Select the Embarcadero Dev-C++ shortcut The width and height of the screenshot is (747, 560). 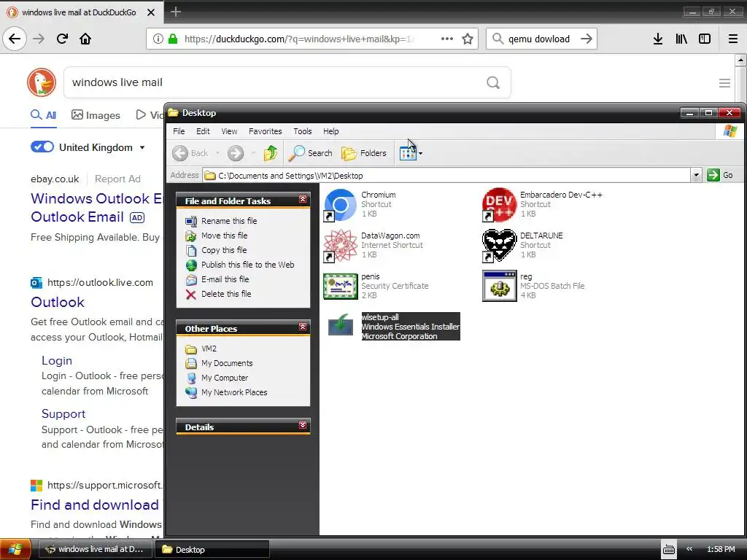coord(499,205)
